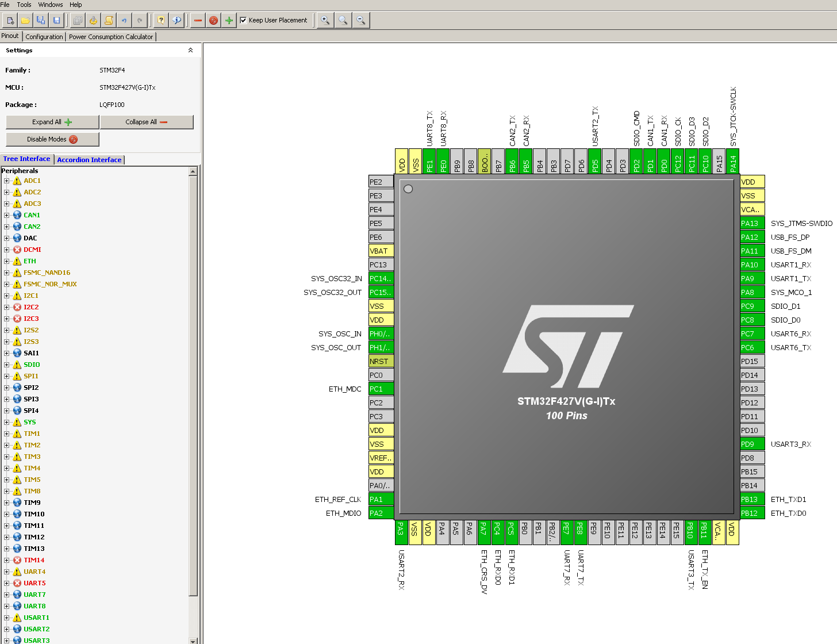Click the red prohibition toolbar icon
The height and width of the screenshot is (644, 837).
pos(213,20)
